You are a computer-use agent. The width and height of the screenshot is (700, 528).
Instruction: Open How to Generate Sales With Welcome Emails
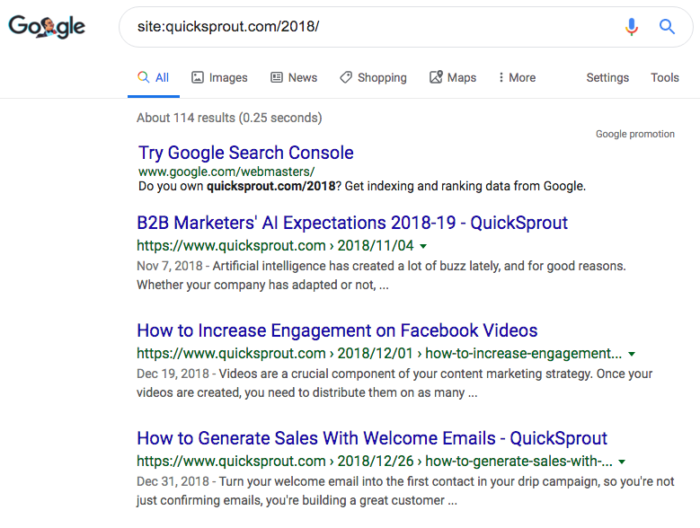[372, 438]
